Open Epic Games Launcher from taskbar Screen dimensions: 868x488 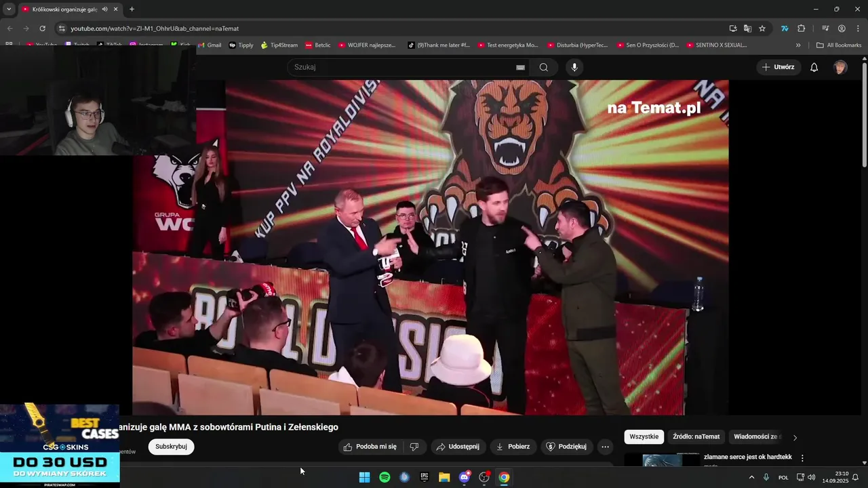pyautogui.click(x=425, y=477)
